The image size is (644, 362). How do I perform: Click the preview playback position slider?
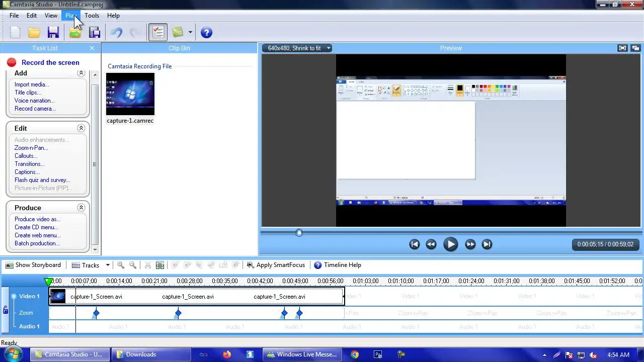coord(299,233)
